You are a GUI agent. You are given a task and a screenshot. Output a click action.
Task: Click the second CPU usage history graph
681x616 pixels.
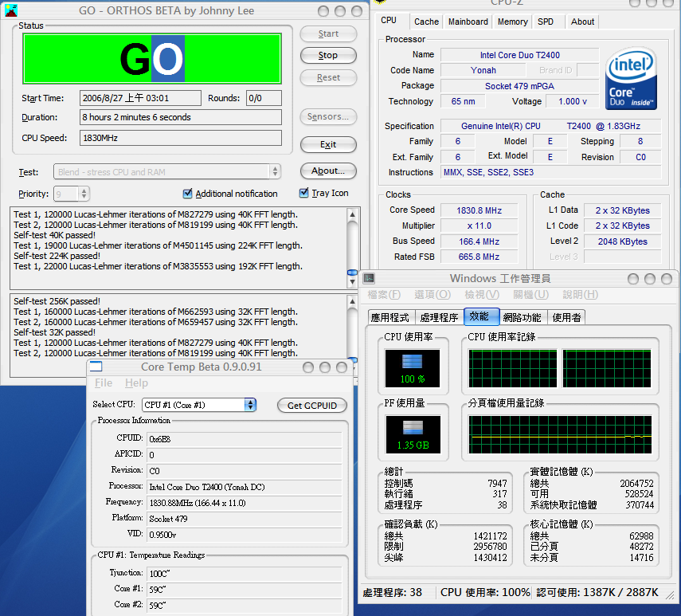click(x=606, y=368)
